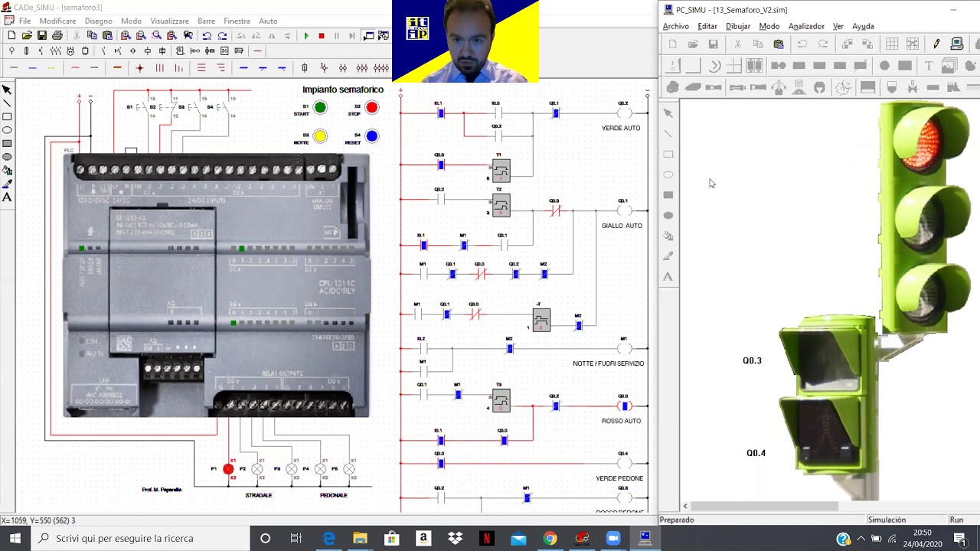Redo action in CADe_SIMU
Screen dimensions: 980x551
click(222, 36)
